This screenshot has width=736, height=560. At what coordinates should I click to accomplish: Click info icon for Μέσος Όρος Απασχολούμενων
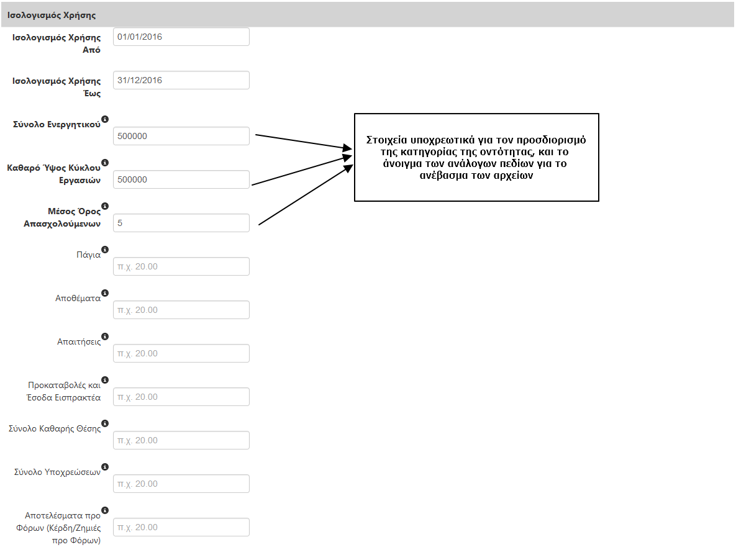[104, 205]
